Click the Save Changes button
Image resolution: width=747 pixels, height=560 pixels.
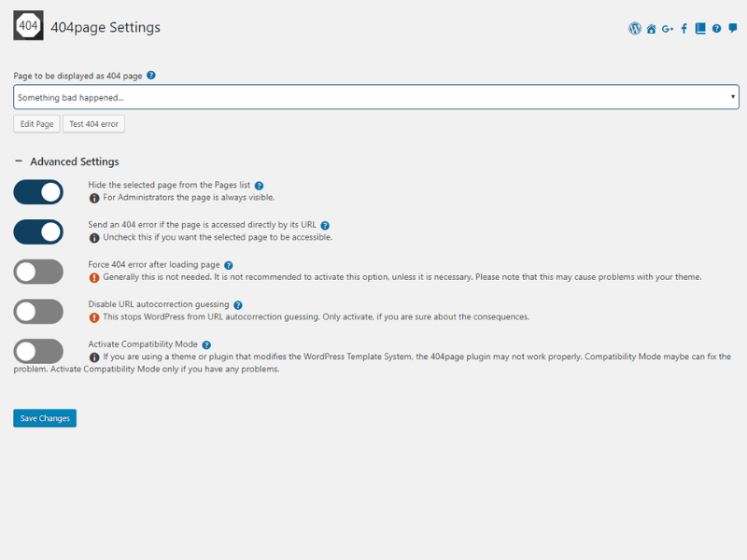(x=45, y=418)
